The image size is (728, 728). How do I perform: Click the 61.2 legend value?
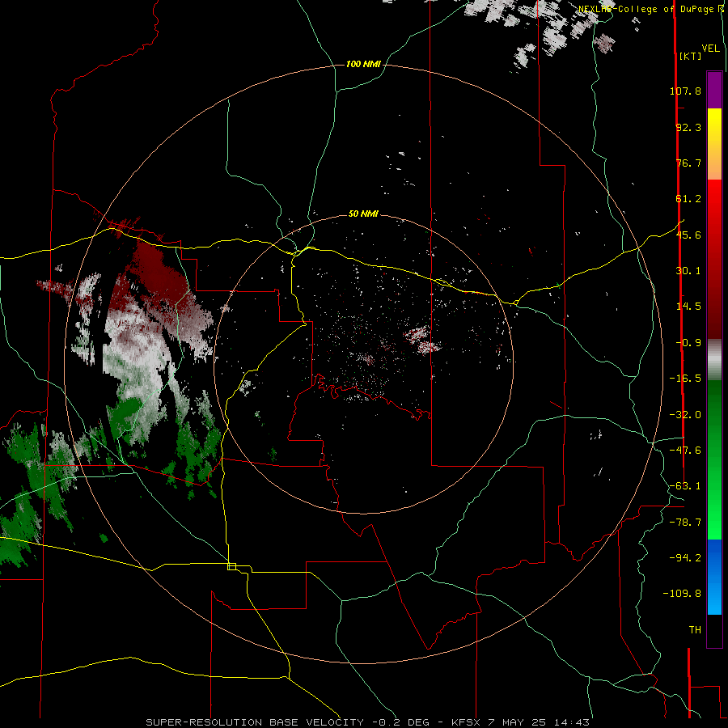coord(688,199)
